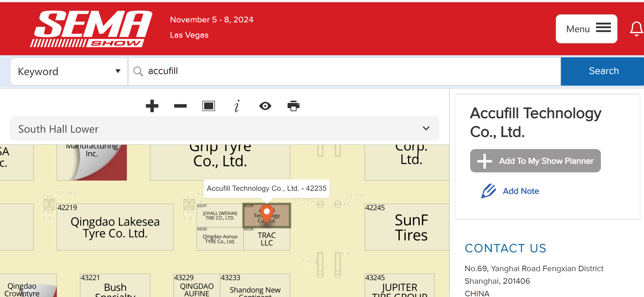Image resolution: width=644 pixels, height=297 pixels.
Task: Click Add To My Show Planner
Action: click(535, 161)
